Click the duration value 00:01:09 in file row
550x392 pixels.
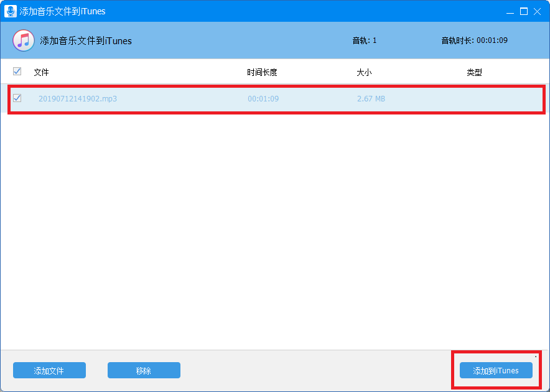tap(263, 98)
